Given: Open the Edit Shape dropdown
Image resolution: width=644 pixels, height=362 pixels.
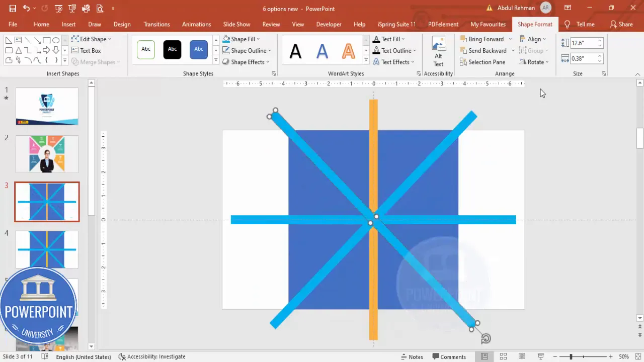Looking at the screenshot, I should 91,39.
